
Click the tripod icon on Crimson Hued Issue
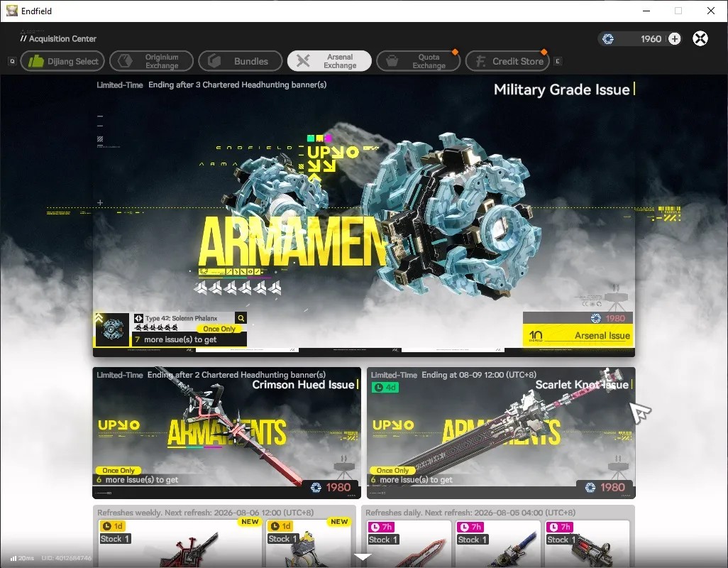pos(344,466)
